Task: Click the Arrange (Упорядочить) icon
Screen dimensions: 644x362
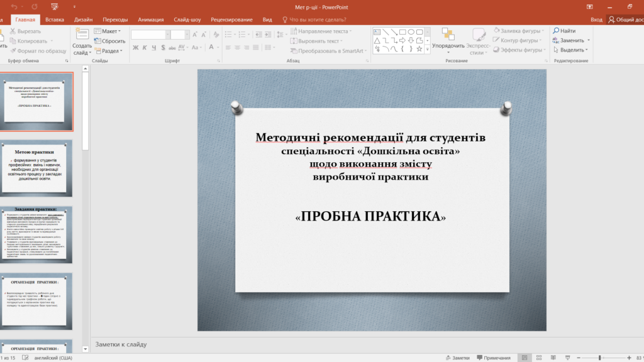Action: [448, 35]
